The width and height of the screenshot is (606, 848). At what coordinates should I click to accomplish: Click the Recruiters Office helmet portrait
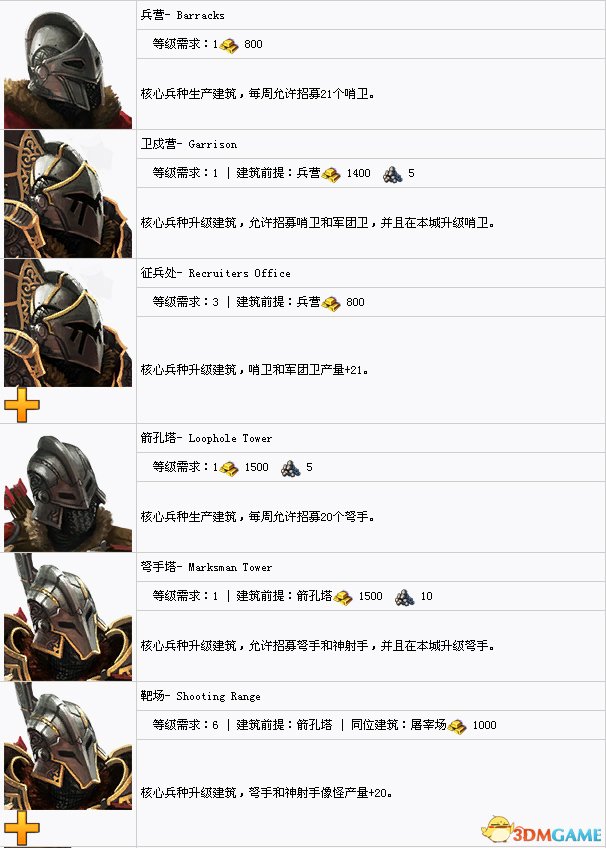pyautogui.click(x=68, y=322)
